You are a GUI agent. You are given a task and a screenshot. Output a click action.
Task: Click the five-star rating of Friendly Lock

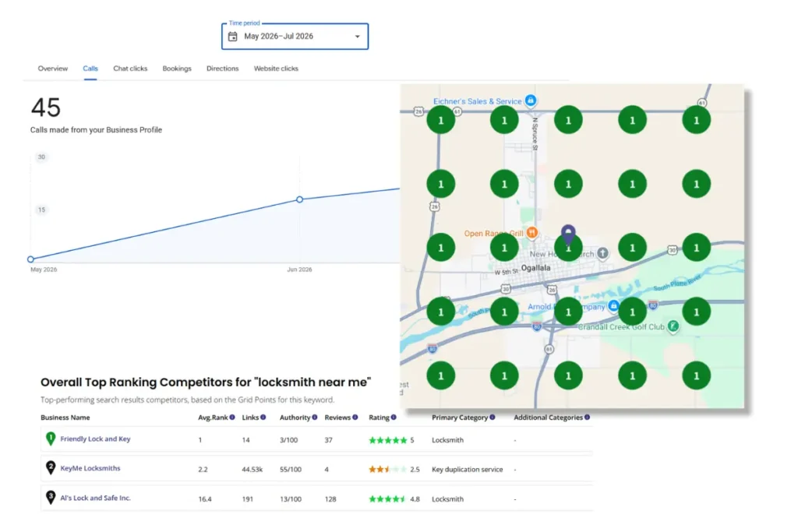pos(388,440)
